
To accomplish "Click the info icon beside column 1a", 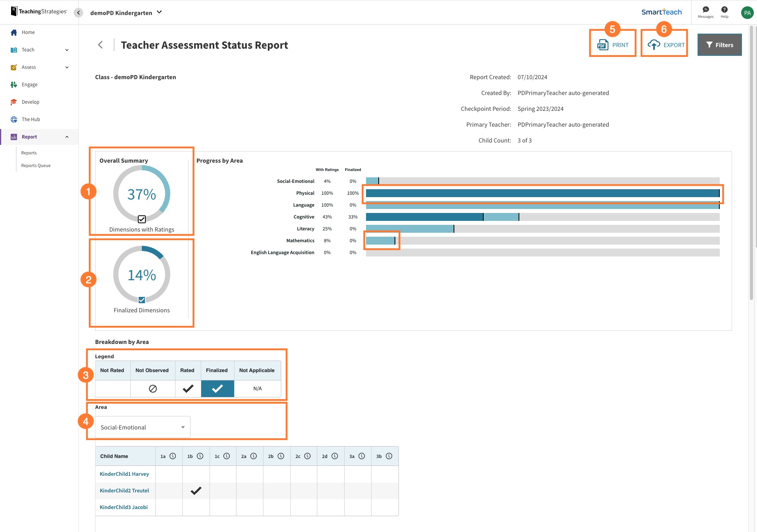I will [x=173, y=456].
